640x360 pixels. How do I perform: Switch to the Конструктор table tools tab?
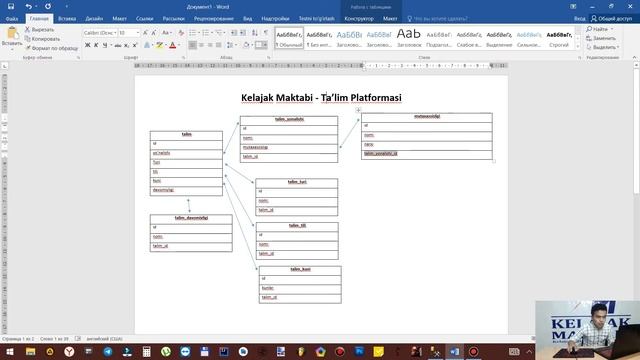coord(359,19)
